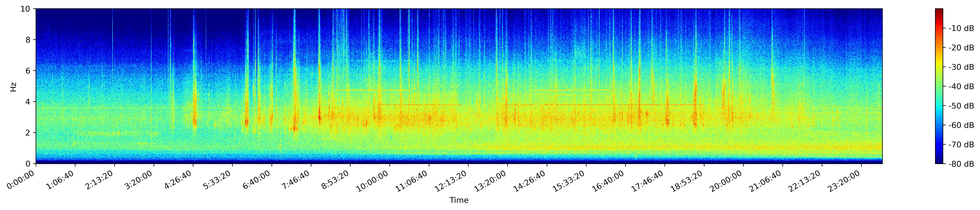Click the 2:13:20 time tick label

tap(100, 179)
